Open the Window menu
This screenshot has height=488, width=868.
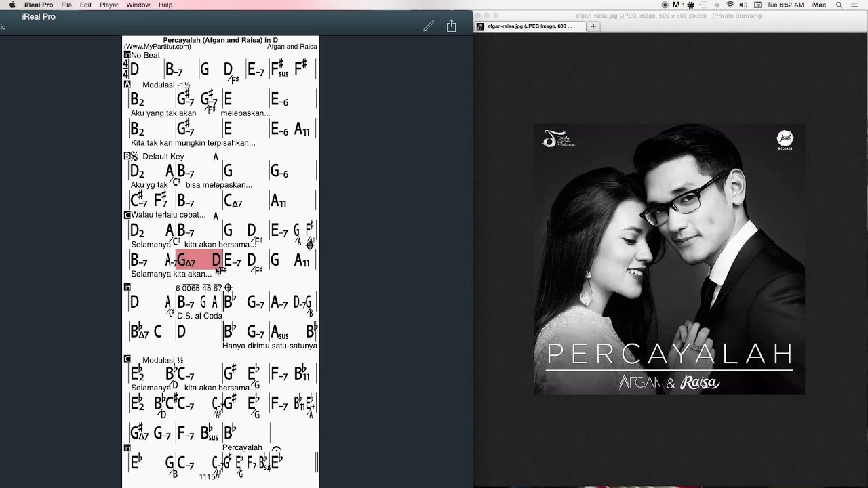coord(138,5)
